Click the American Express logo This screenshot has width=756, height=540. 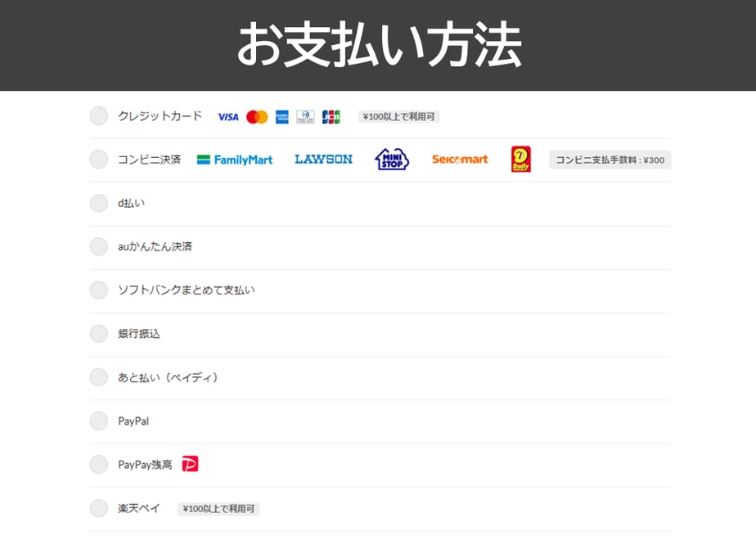coord(282,117)
